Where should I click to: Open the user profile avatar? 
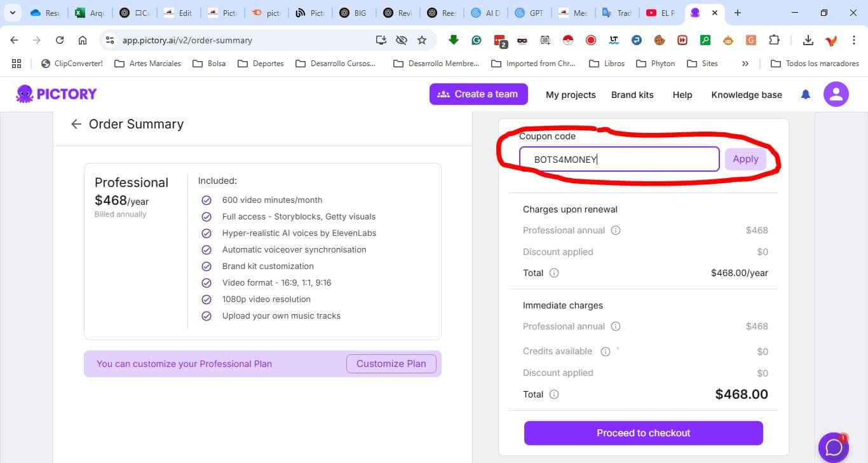click(836, 95)
